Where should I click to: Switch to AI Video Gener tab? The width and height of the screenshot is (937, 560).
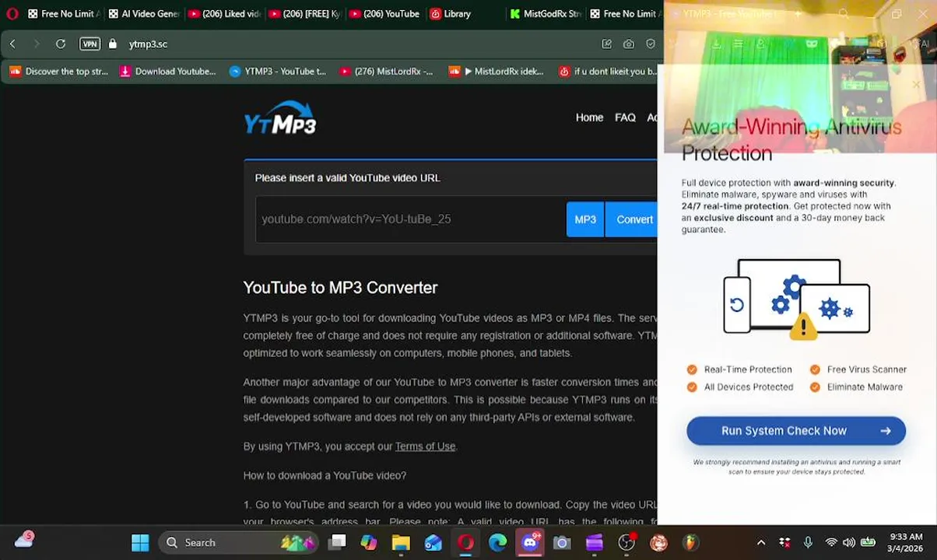tap(144, 13)
